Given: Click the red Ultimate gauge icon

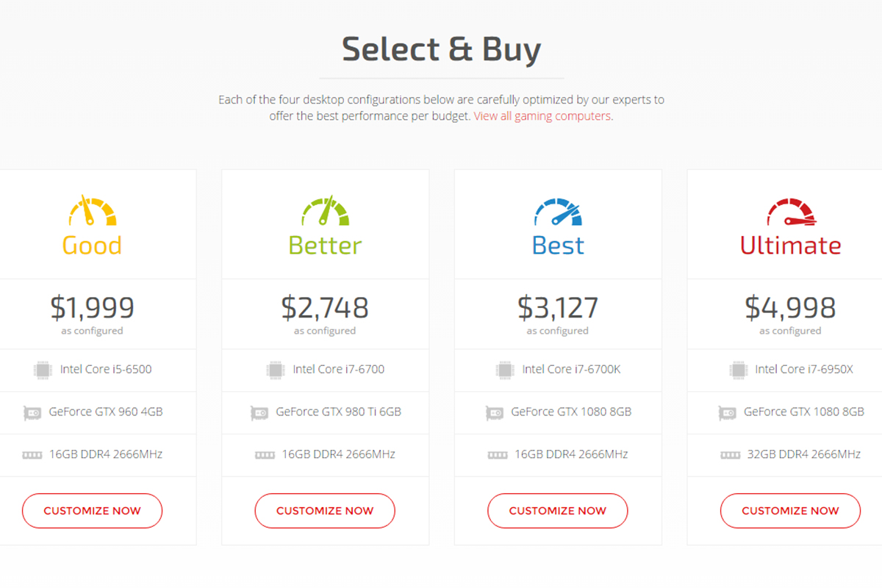Looking at the screenshot, I should coord(791,211).
